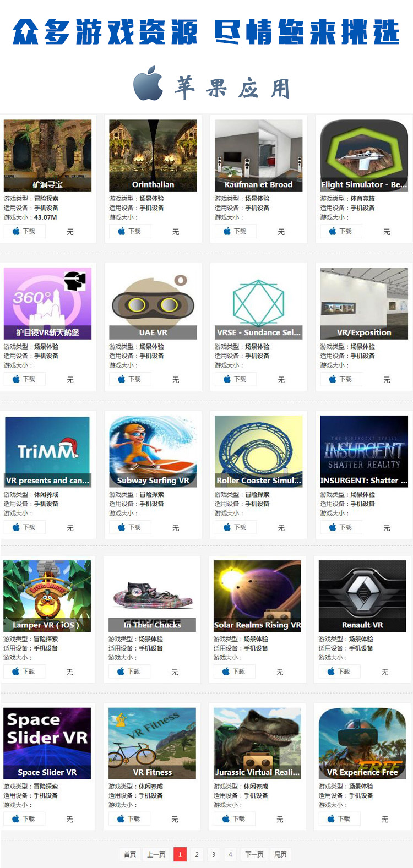The image size is (413, 868).
Task: Jump to the last page (尾页)
Action: click(281, 854)
